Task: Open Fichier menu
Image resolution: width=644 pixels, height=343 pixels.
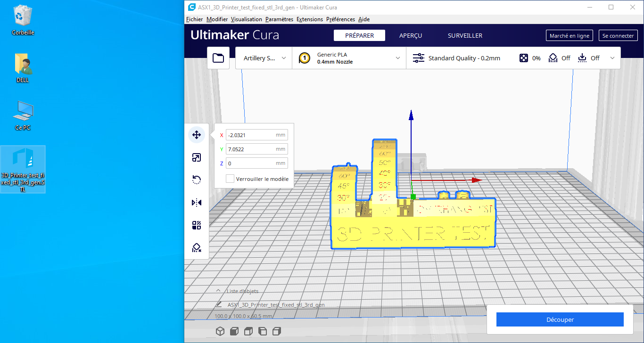Action: pyautogui.click(x=194, y=19)
